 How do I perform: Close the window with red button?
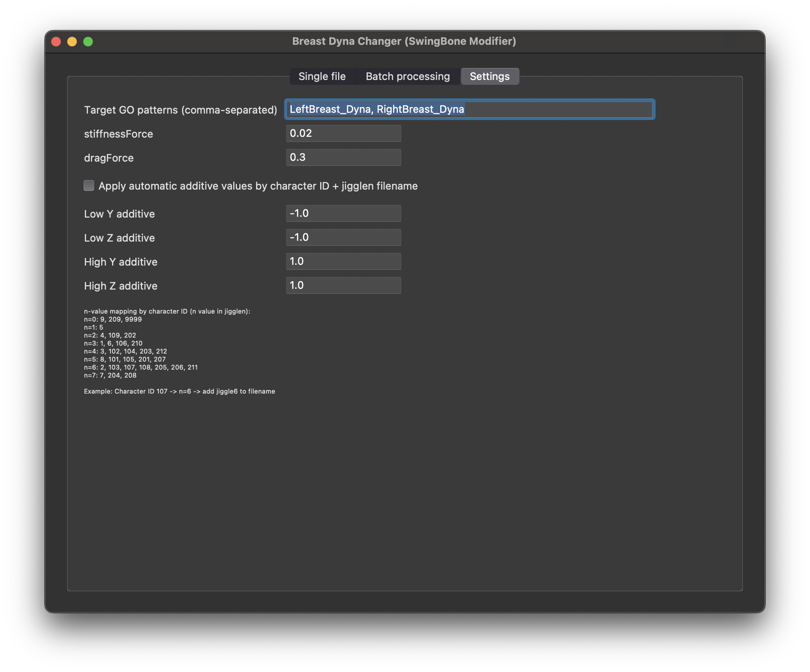click(x=56, y=42)
